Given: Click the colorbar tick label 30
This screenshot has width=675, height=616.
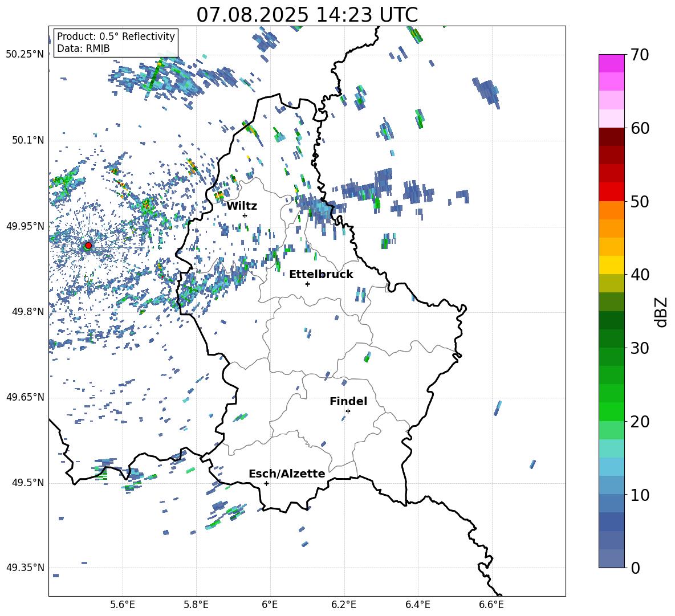Looking at the screenshot, I should 640,348.
